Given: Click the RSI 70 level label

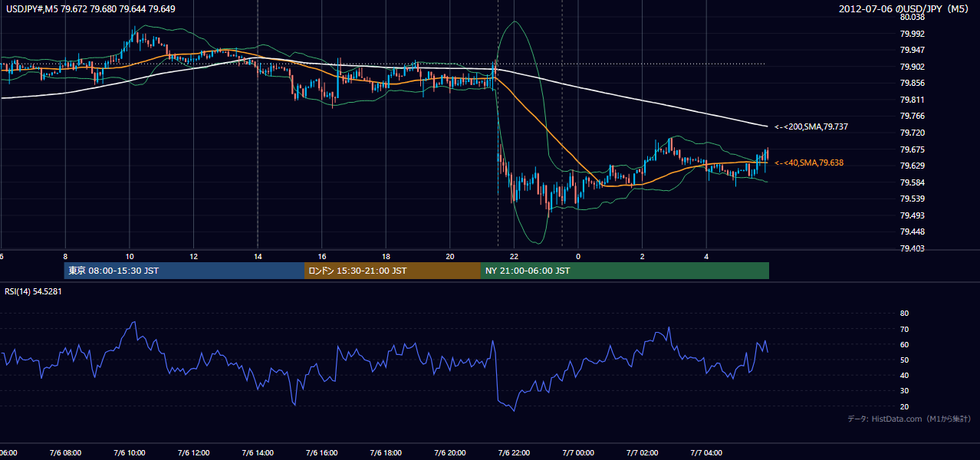Looking at the screenshot, I should [x=904, y=329].
